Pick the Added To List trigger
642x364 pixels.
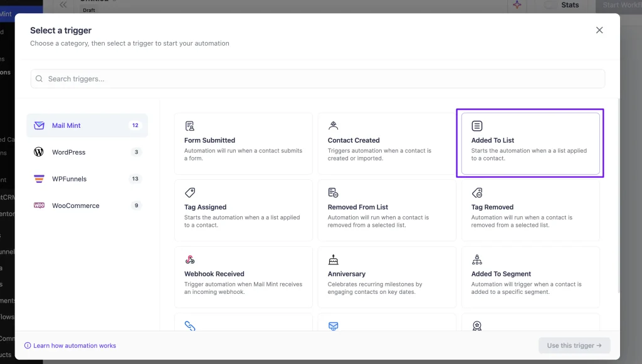(530, 143)
